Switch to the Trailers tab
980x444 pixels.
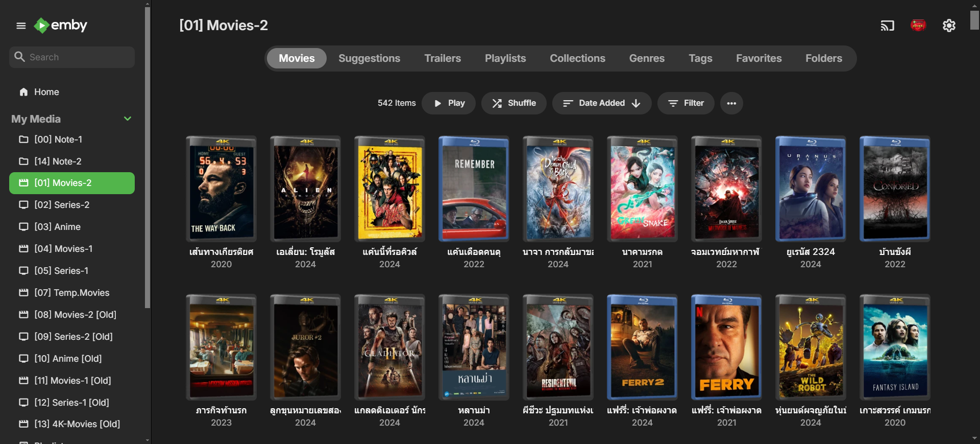443,58
